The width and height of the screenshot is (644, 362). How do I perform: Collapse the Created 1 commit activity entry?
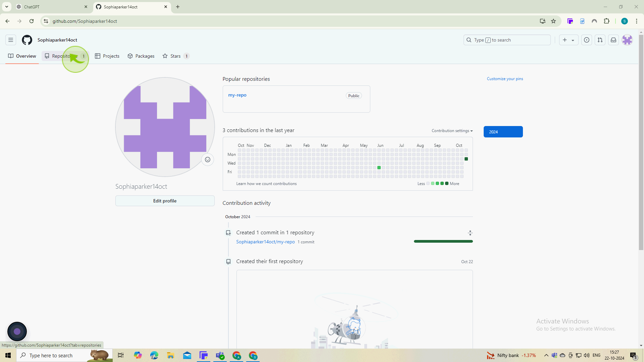pyautogui.click(x=470, y=233)
